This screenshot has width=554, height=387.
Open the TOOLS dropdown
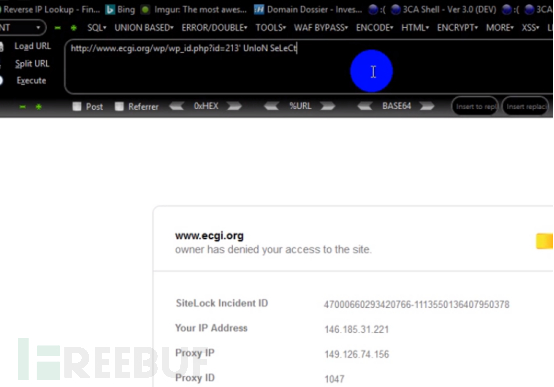(271, 28)
